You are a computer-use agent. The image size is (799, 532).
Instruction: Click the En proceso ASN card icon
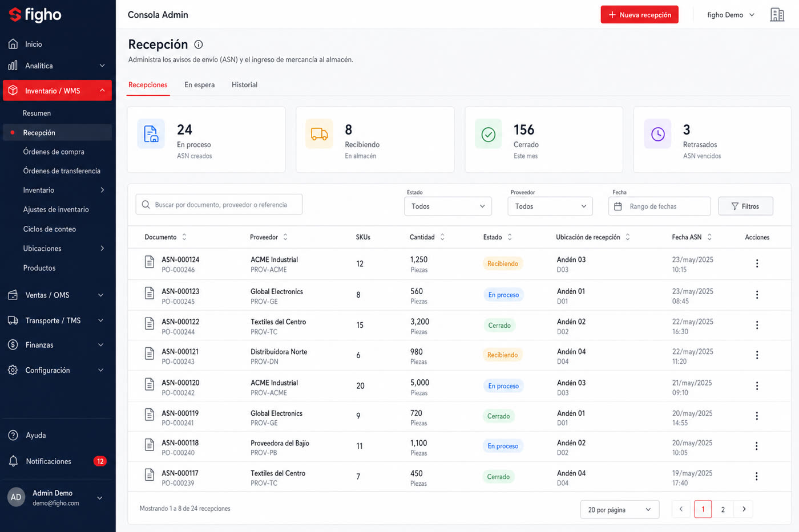coord(151,134)
